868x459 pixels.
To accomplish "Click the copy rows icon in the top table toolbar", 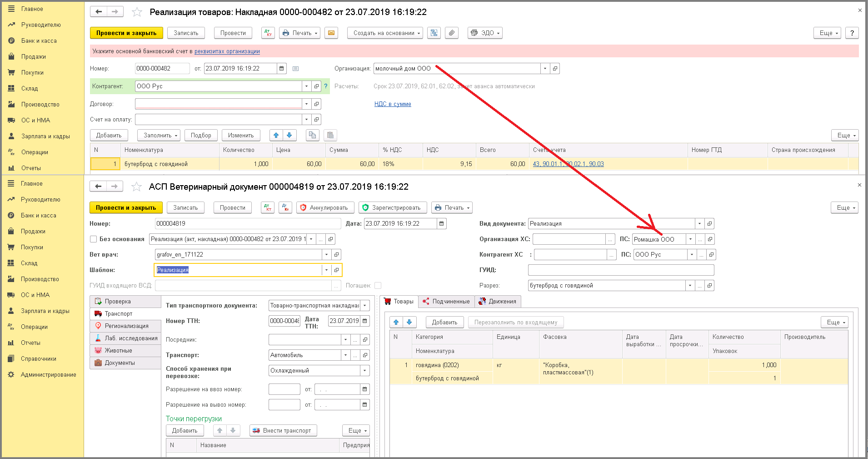I will (312, 135).
